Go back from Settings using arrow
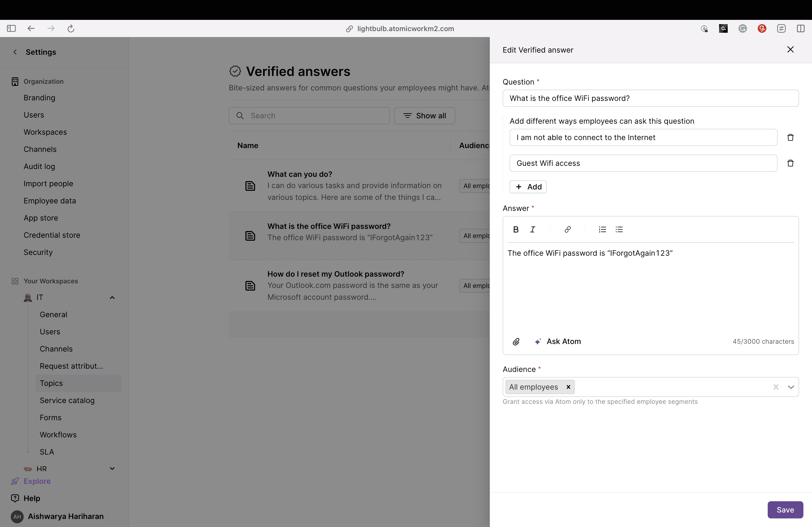Image resolution: width=812 pixels, height=527 pixels. click(15, 52)
